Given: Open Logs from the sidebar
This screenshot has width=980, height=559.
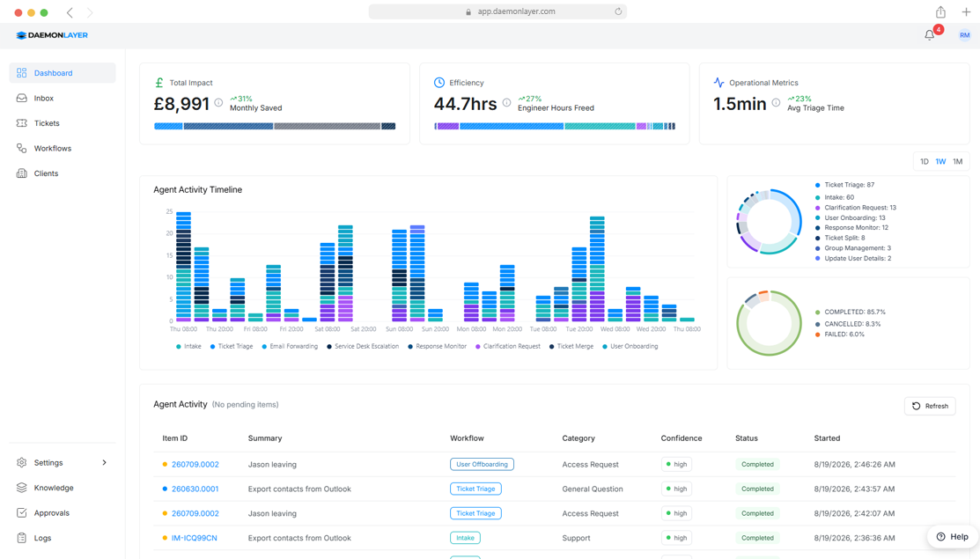Looking at the screenshot, I should pos(63,538).
